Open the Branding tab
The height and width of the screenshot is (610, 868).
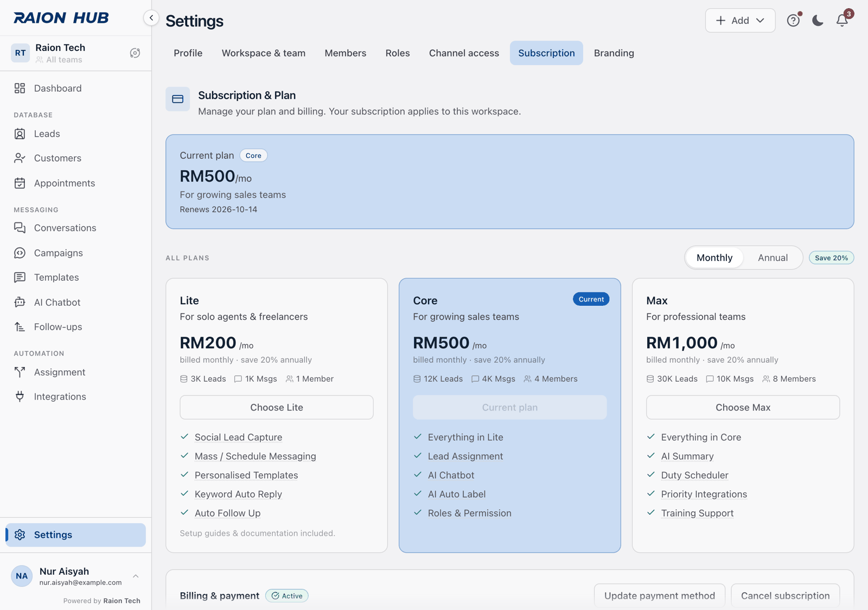pyautogui.click(x=614, y=53)
